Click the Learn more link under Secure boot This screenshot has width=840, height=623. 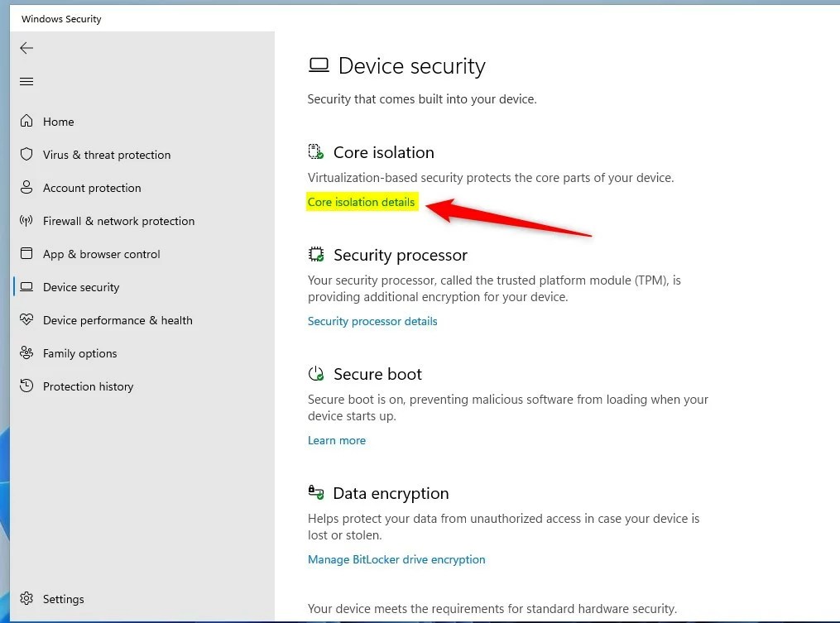click(337, 440)
